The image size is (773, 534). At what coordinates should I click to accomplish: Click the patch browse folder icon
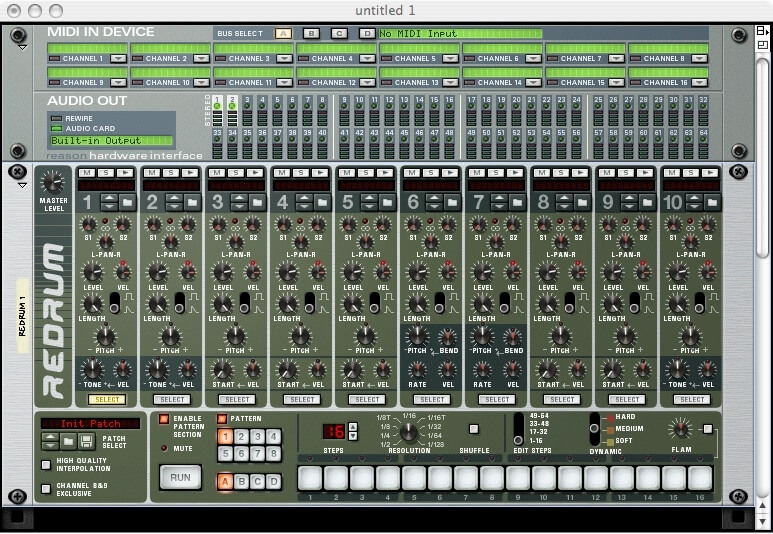pos(68,441)
